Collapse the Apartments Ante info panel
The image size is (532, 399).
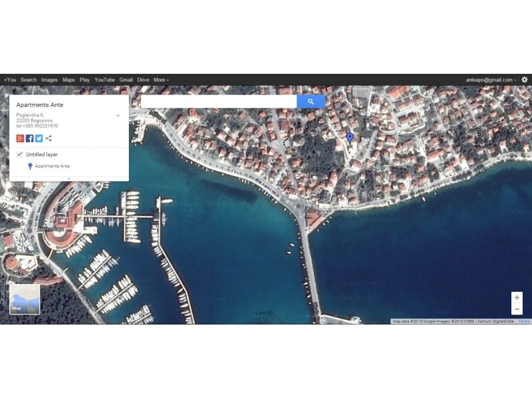click(x=118, y=114)
